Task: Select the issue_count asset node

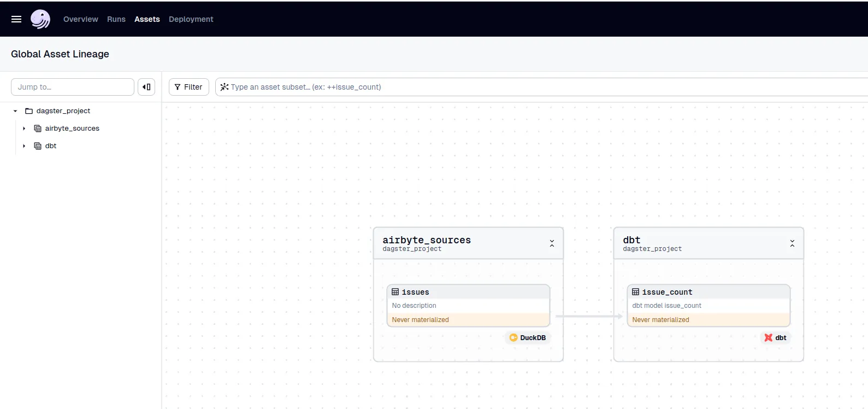Action: click(708, 306)
